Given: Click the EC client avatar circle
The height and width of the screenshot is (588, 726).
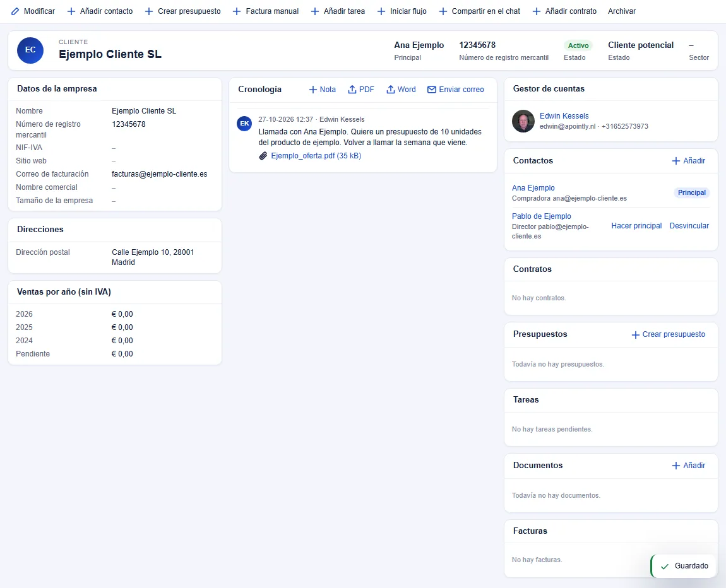Looking at the screenshot, I should pyautogui.click(x=30, y=50).
